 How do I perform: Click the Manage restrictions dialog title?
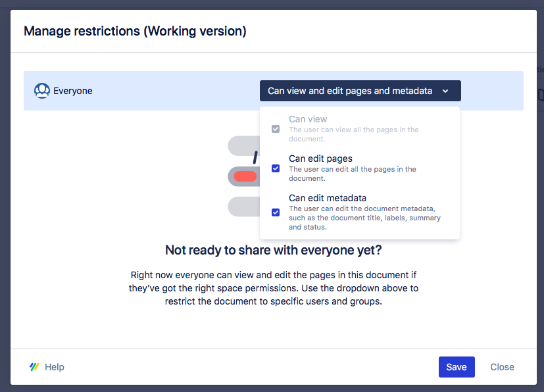tap(135, 31)
